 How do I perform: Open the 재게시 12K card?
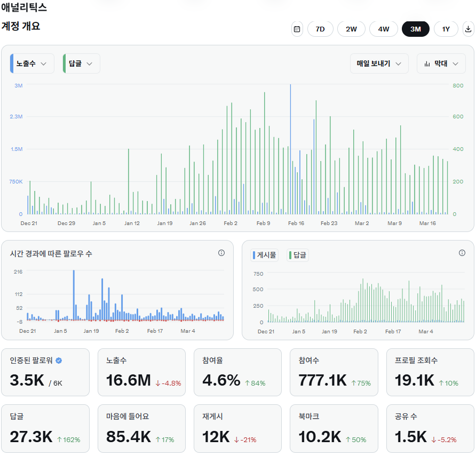click(x=237, y=428)
